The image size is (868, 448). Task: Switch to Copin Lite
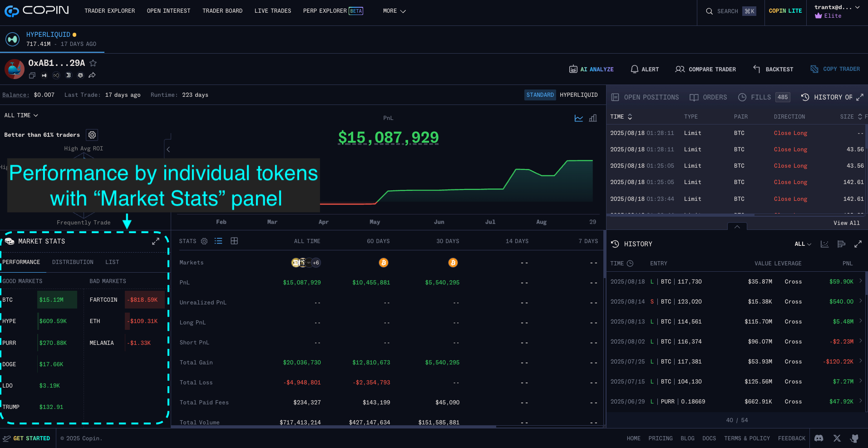785,11
